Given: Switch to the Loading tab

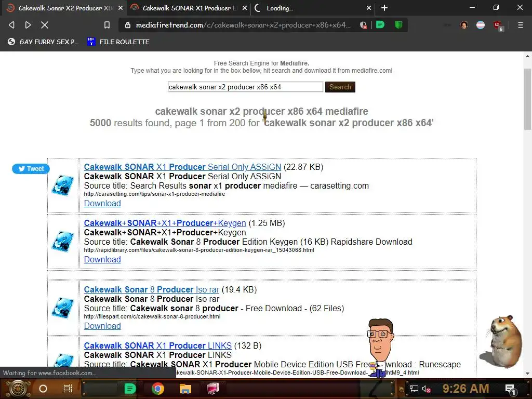Looking at the screenshot, I should click(313, 8).
